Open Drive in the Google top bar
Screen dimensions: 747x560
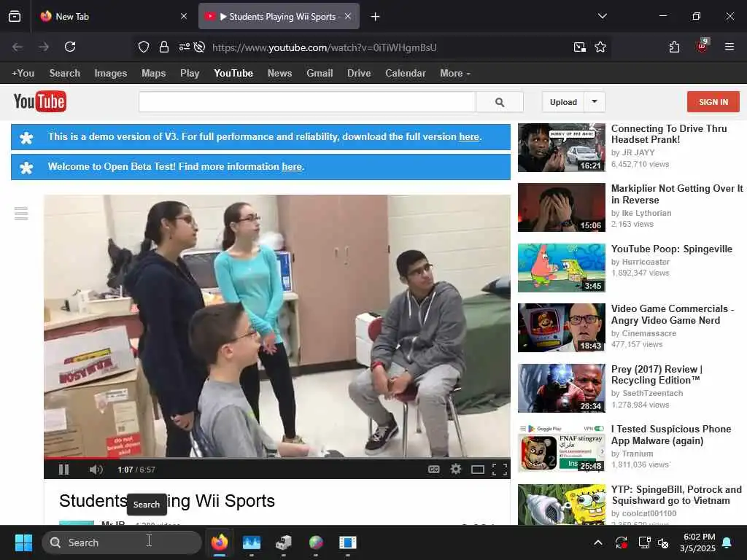coord(359,74)
